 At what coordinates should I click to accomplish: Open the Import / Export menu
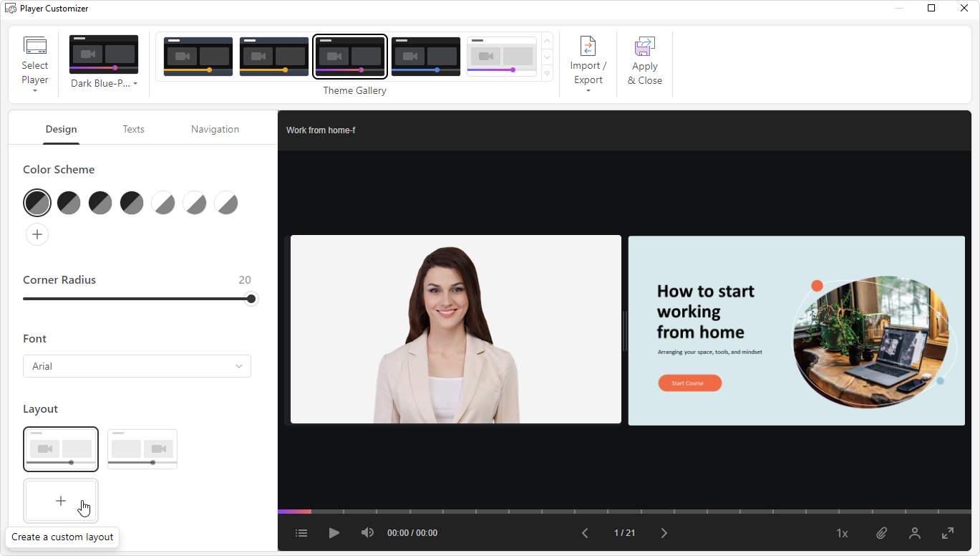click(588, 64)
